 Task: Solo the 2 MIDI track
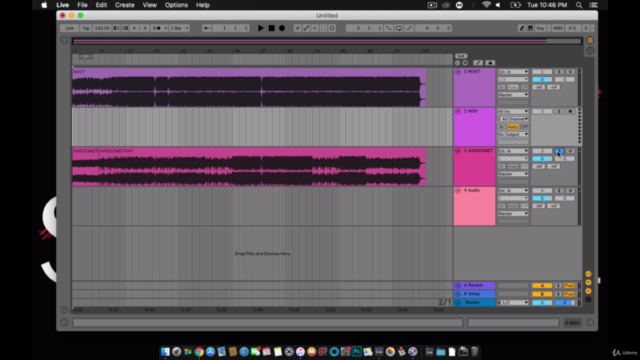pyautogui.click(x=559, y=111)
